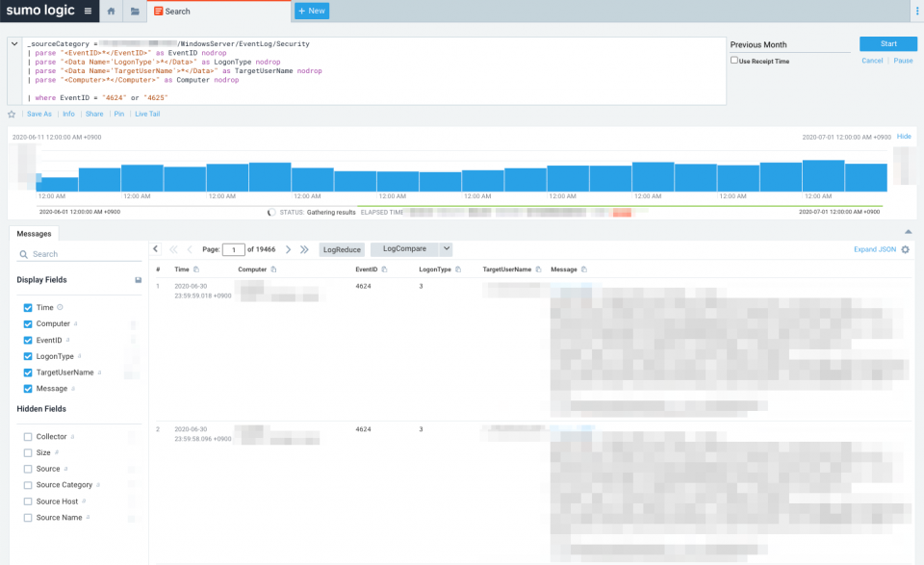Jump to the last results page
Viewport: 924px width, 565px height.
pyautogui.click(x=304, y=249)
